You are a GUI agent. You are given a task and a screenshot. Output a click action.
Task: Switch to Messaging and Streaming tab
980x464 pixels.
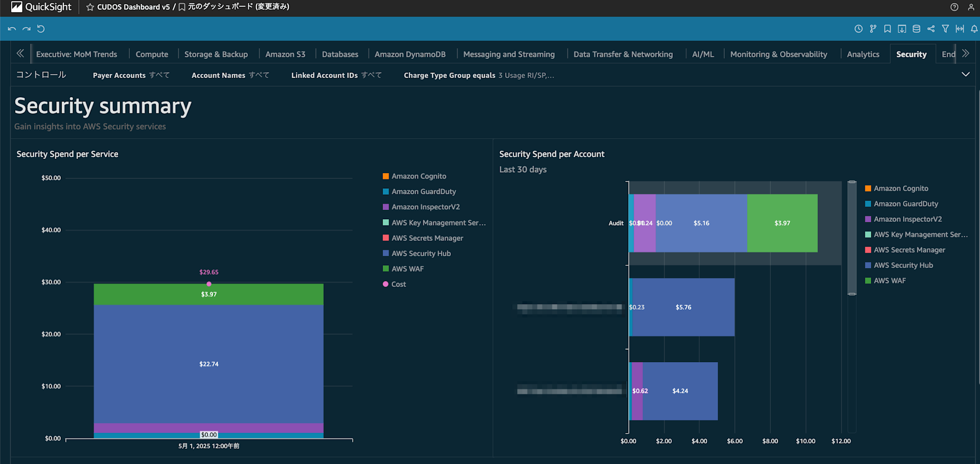point(509,54)
